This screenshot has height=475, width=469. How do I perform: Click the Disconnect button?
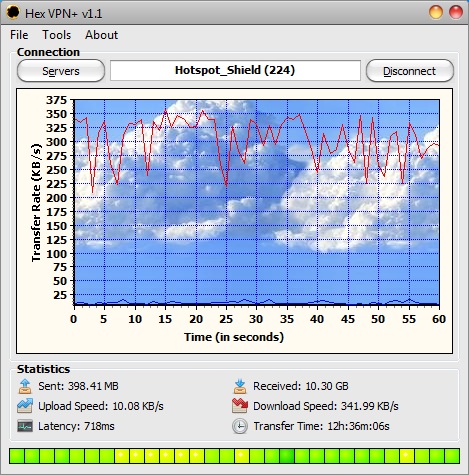(410, 71)
